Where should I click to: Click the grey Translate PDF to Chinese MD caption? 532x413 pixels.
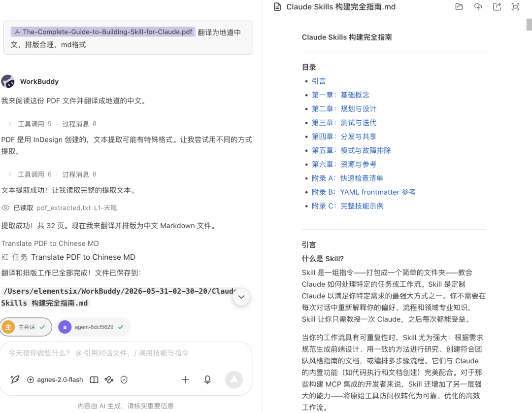coord(50,243)
